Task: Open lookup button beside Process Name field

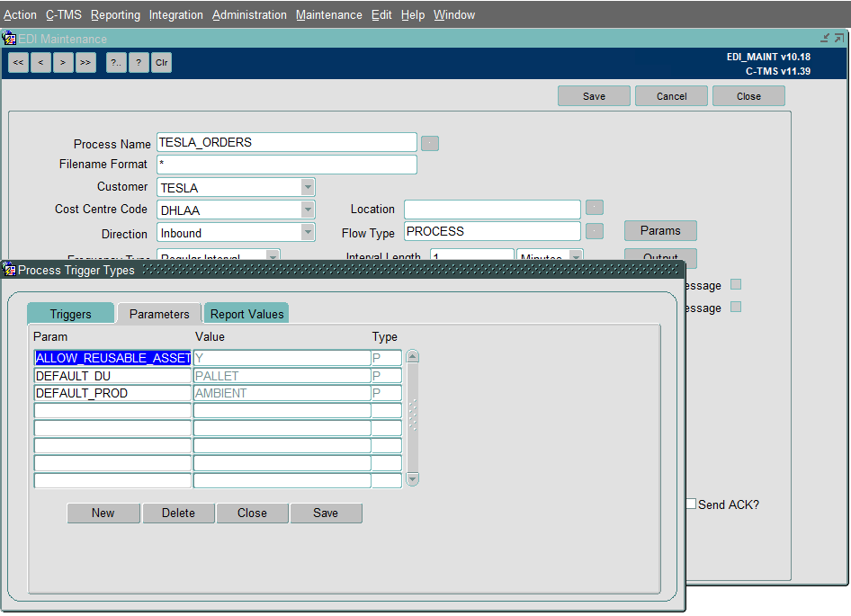Action: click(430, 143)
